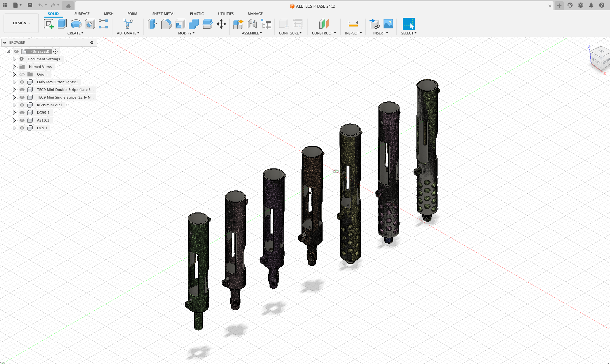Activate the Select tool icon

408,24
